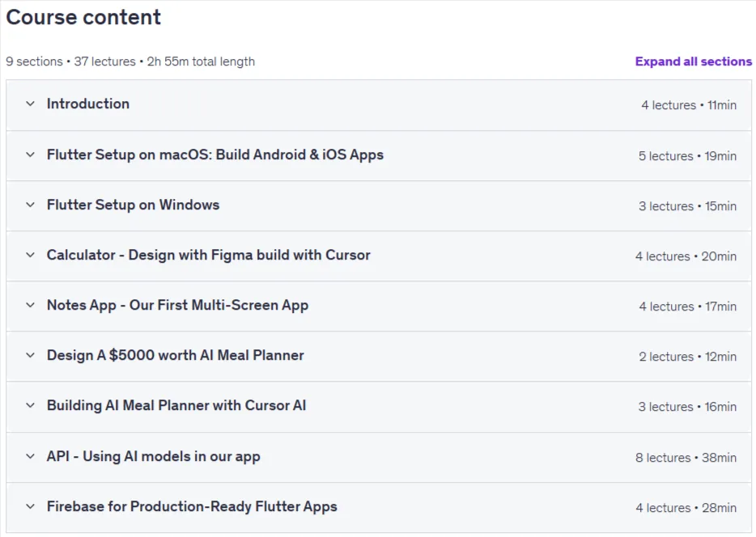
Task: Expand chevron for Flutter Setup on macOS
Action: pos(31,154)
